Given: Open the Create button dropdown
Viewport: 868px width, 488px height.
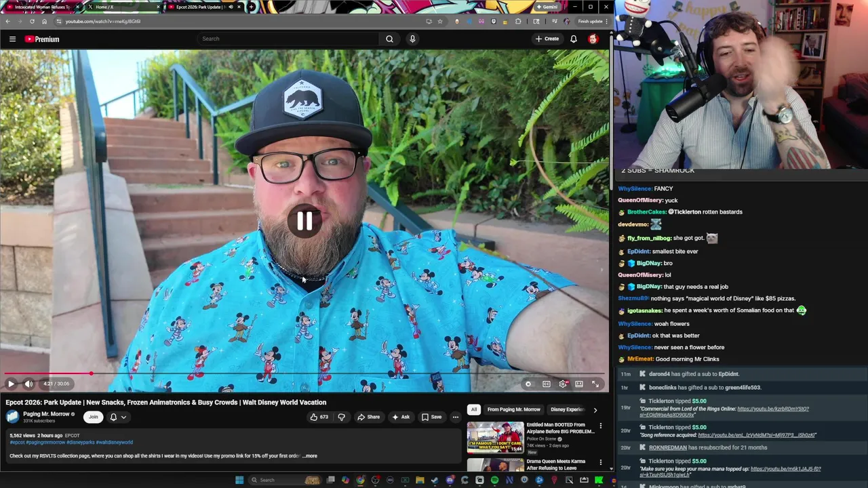Looking at the screenshot, I should pyautogui.click(x=547, y=39).
